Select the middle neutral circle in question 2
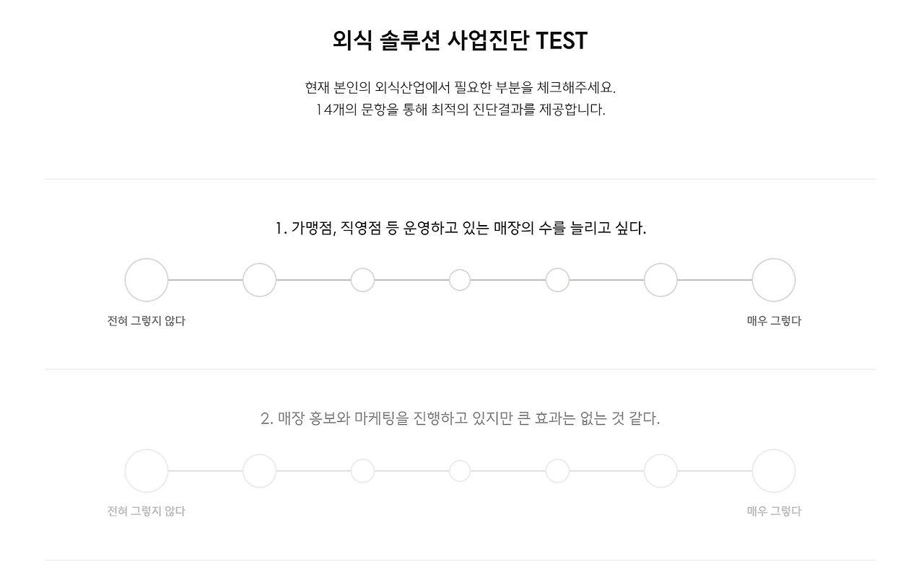The width and height of the screenshot is (924, 585). pyautogui.click(x=460, y=471)
